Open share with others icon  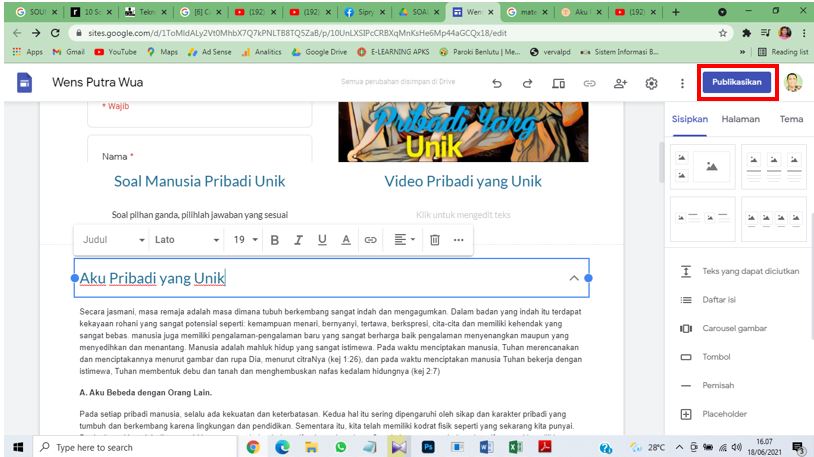620,84
